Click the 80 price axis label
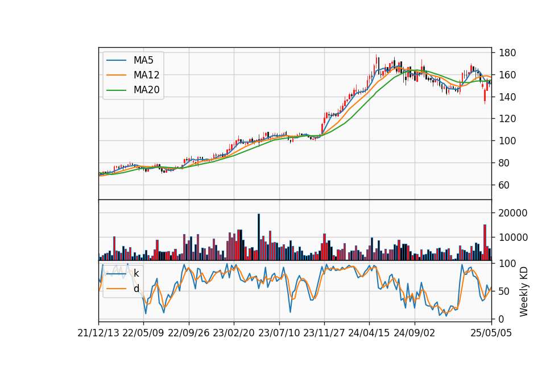Viewport: 546px width, 392px height. (504, 163)
